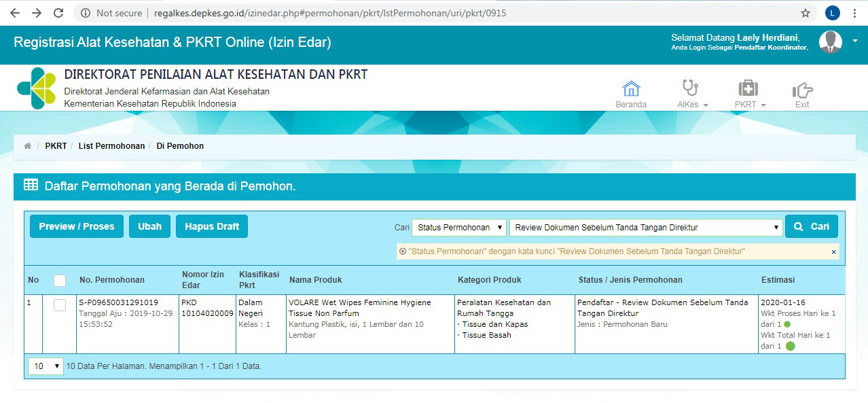Change rows per page dropdown showing 10
The width and height of the screenshot is (868, 403).
(46, 366)
